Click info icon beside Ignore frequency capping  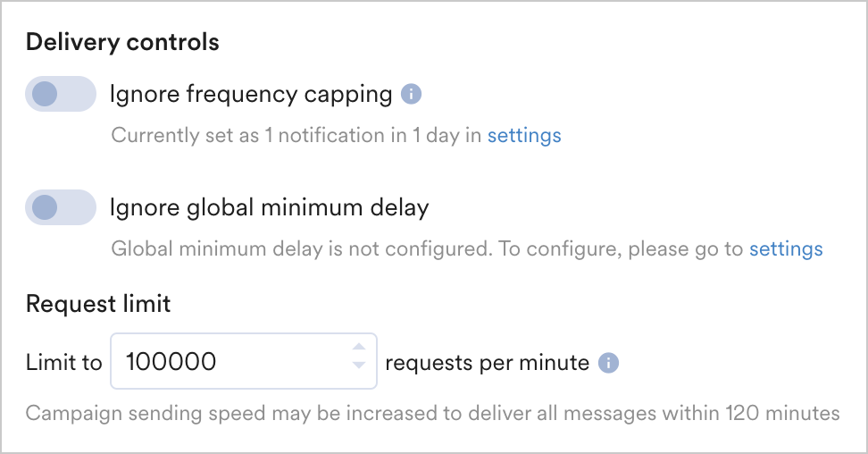[x=411, y=94]
